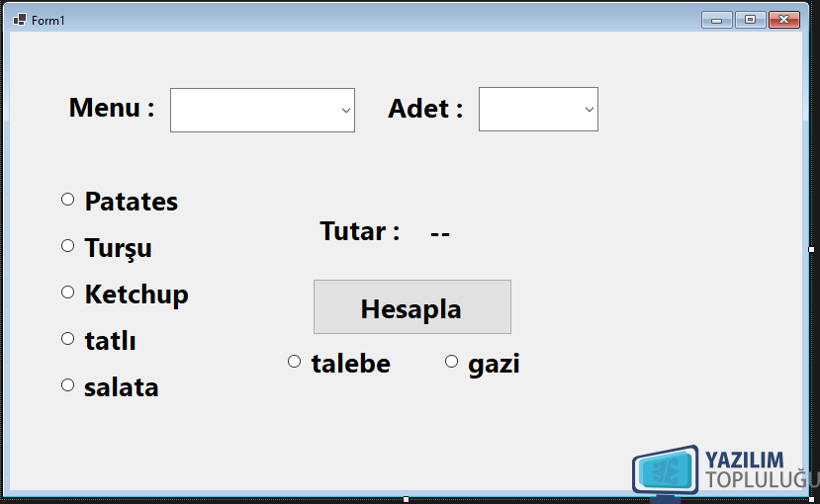
Task: Enable the talebe discount option
Action: click(294, 361)
